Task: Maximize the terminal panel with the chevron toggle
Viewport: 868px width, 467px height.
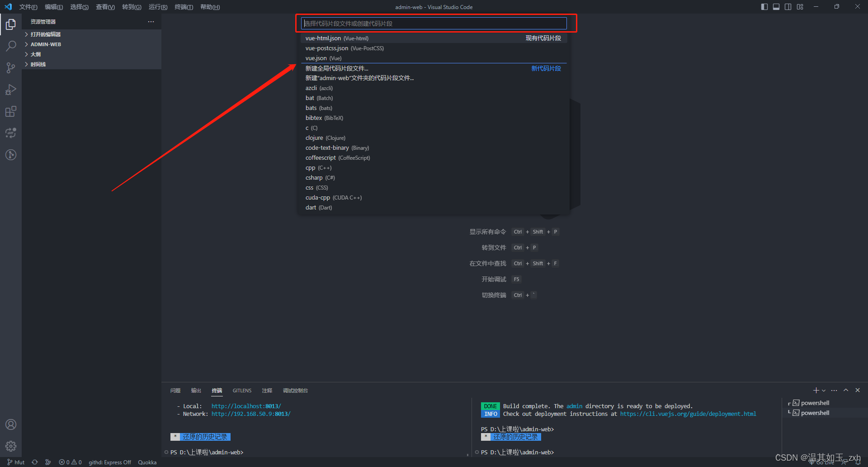Action: click(845, 390)
